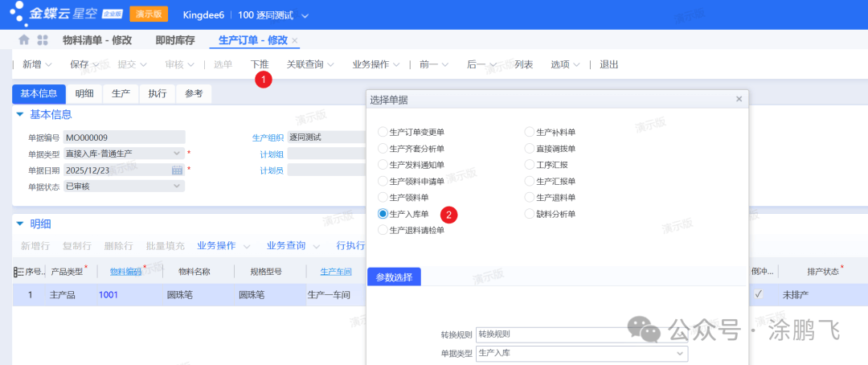
Task: Switch to the 物料清单 - 修改 tab
Action: coord(96,40)
